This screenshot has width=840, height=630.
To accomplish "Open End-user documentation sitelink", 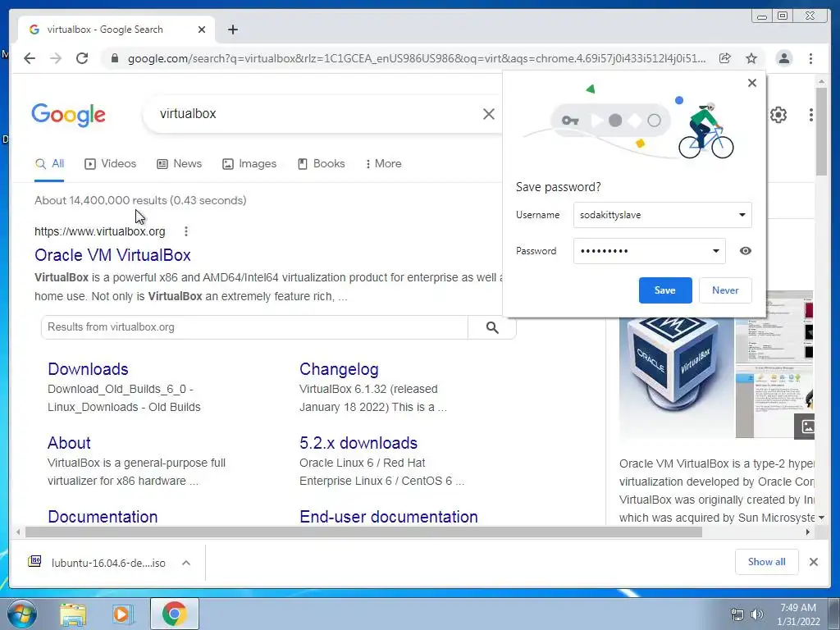I will (x=389, y=517).
